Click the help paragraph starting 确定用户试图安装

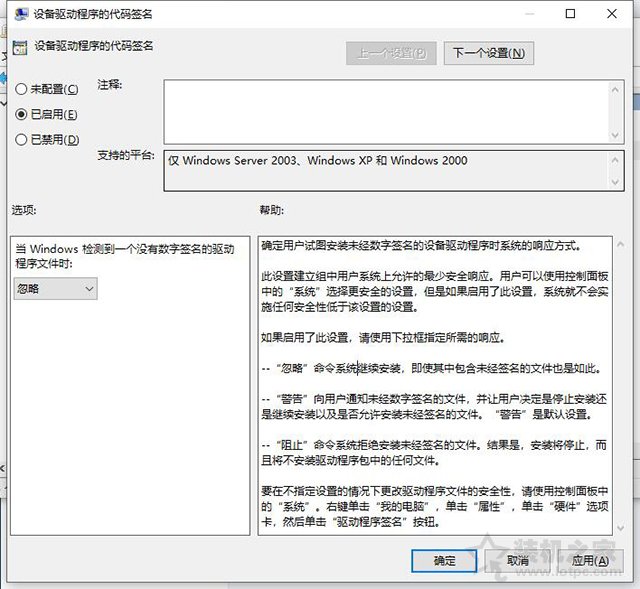coord(421,245)
